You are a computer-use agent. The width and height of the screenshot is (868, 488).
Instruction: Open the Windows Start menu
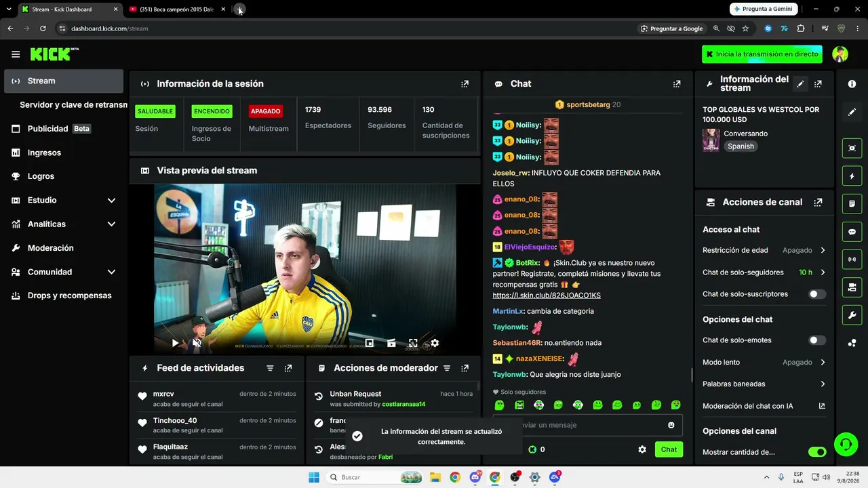[x=314, y=477]
